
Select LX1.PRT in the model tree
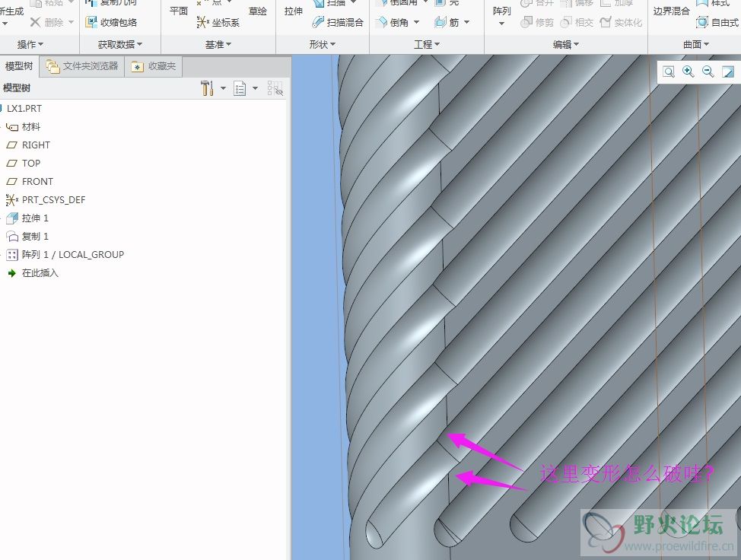coord(24,109)
